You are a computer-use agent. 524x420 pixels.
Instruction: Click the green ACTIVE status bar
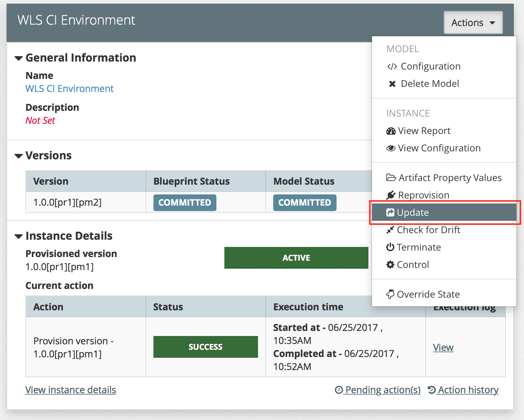pyautogui.click(x=296, y=258)
